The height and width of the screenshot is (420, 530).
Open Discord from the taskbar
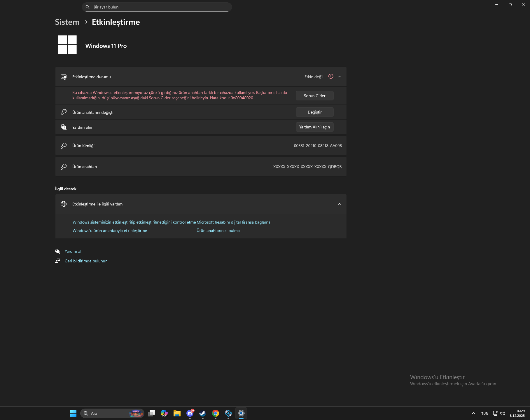pos(190,413)
